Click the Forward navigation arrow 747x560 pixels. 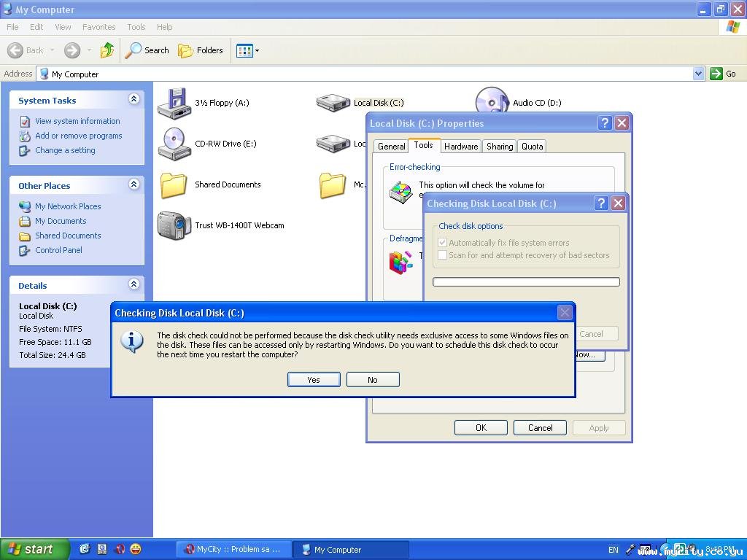coord(72,50)
